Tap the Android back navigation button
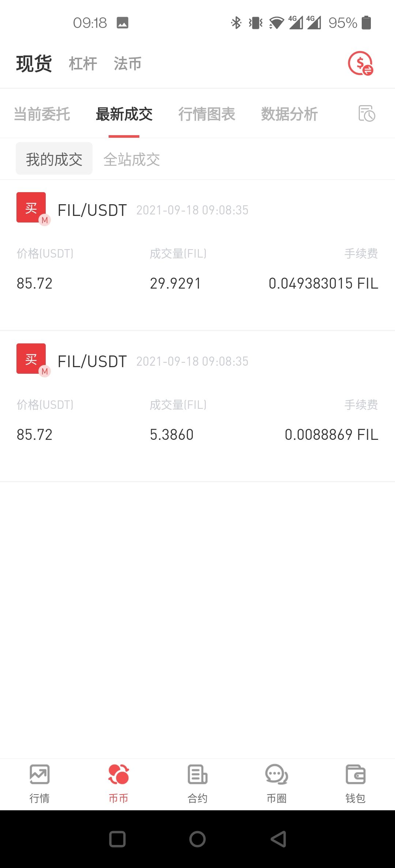395x868 pixels. 278,839
